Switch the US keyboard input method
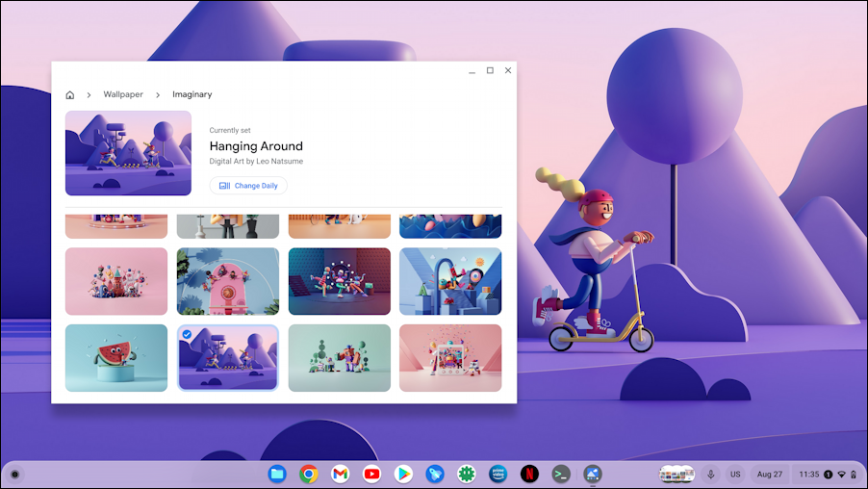868x489 pixels. point(735,474)
